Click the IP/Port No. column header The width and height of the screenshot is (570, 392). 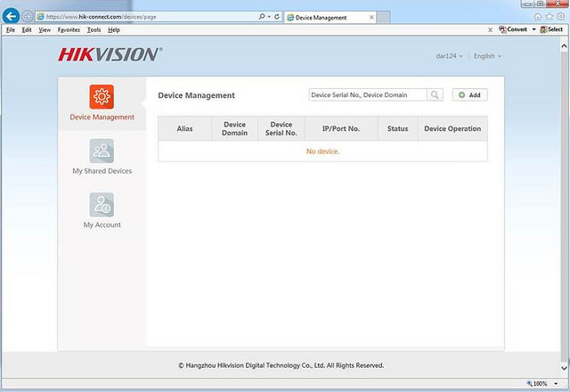click(341, 128)
